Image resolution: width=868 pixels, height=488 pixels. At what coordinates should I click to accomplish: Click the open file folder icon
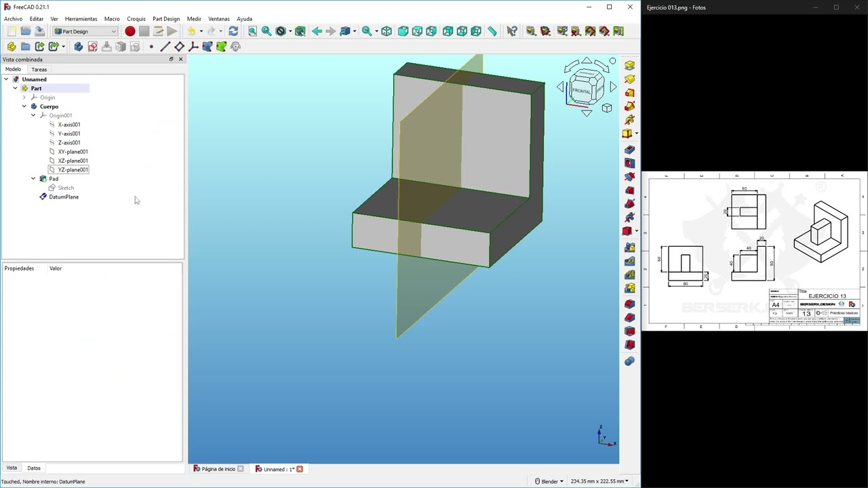[26, 31]
